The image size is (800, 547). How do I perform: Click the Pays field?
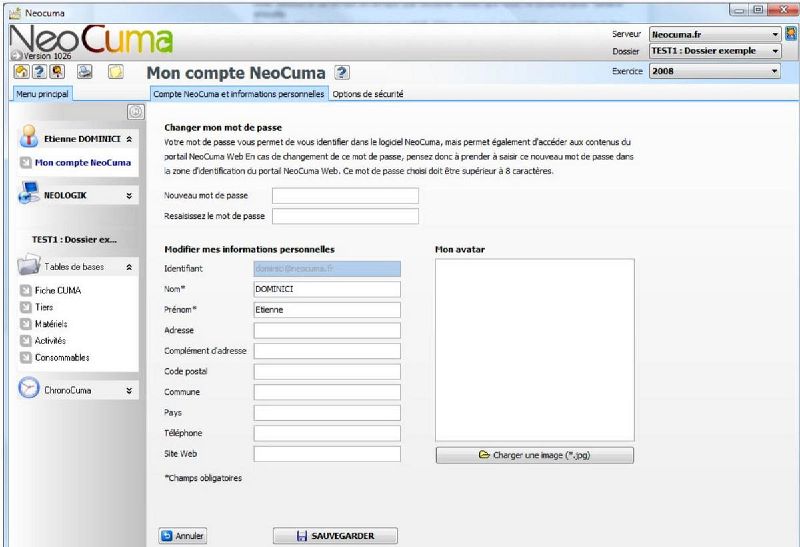click(327, 413)
